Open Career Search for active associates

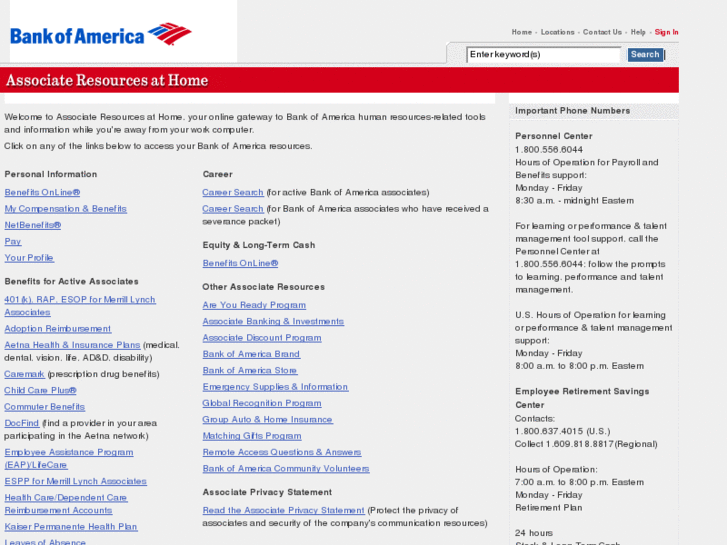click(x=233, y=192)
